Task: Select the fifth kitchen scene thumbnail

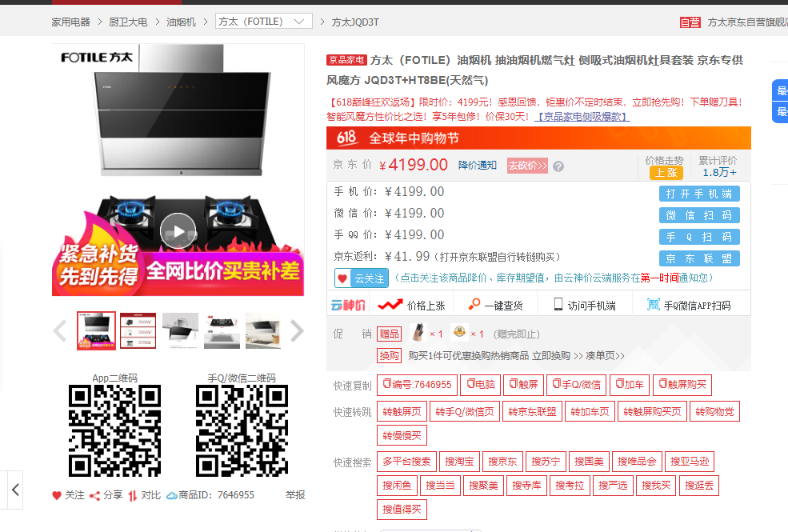Action: tap(263, 330)
